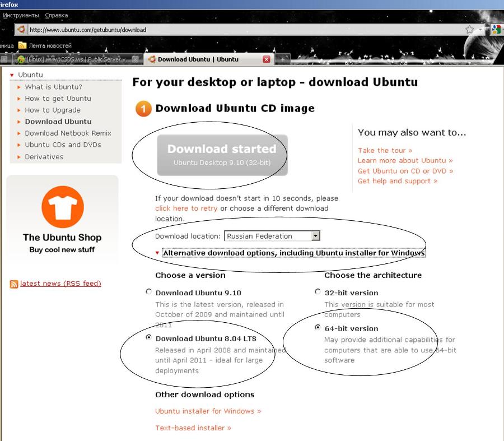Open Derivatives sidebar item
This screenshot has height=441, width=504.
pos(44,157)
